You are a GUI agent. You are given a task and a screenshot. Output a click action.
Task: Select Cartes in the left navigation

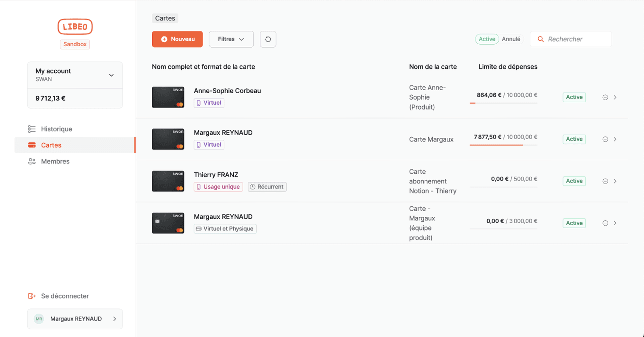click(x=51, y=145)
